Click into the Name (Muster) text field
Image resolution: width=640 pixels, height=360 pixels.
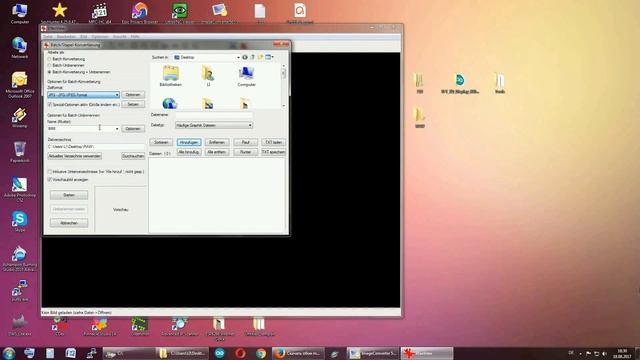click(x=81, y=129)
